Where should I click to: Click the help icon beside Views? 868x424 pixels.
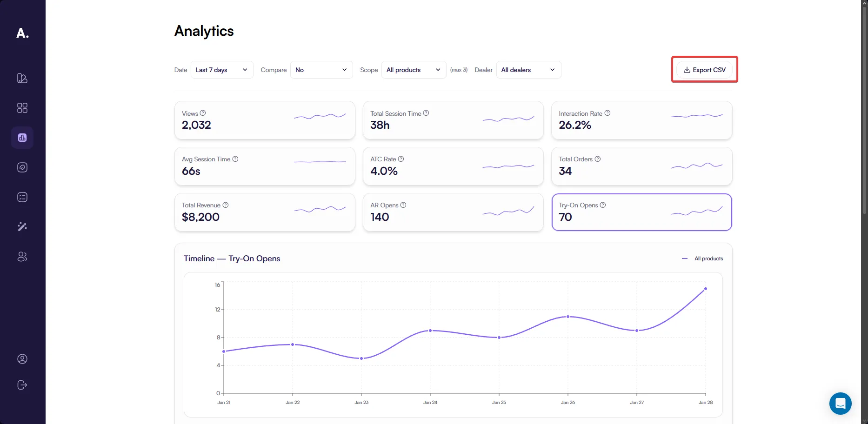[x=203, y=113]
